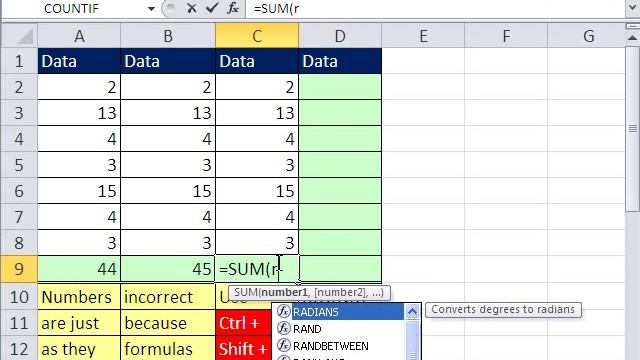Click cell A11 with text are just

[x=79, y=323]
